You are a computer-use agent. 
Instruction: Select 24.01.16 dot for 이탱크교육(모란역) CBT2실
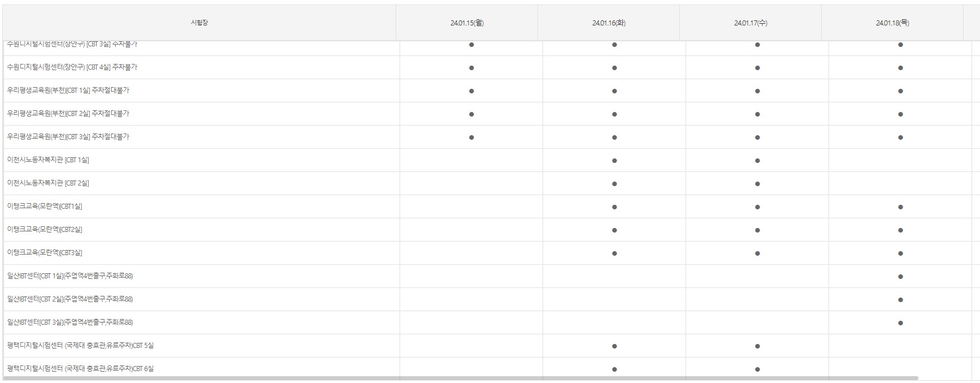tap(614, 230)
